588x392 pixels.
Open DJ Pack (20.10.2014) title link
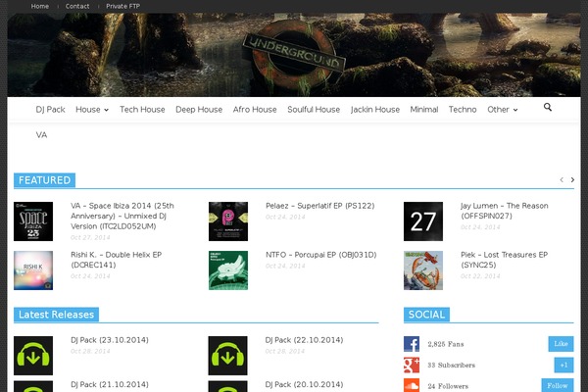(x=304, y=384)
